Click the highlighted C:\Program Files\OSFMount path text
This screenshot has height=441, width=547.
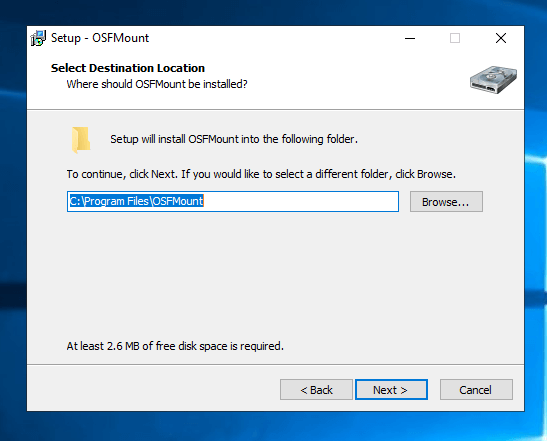pyautogui.click(x=136, y=201)
